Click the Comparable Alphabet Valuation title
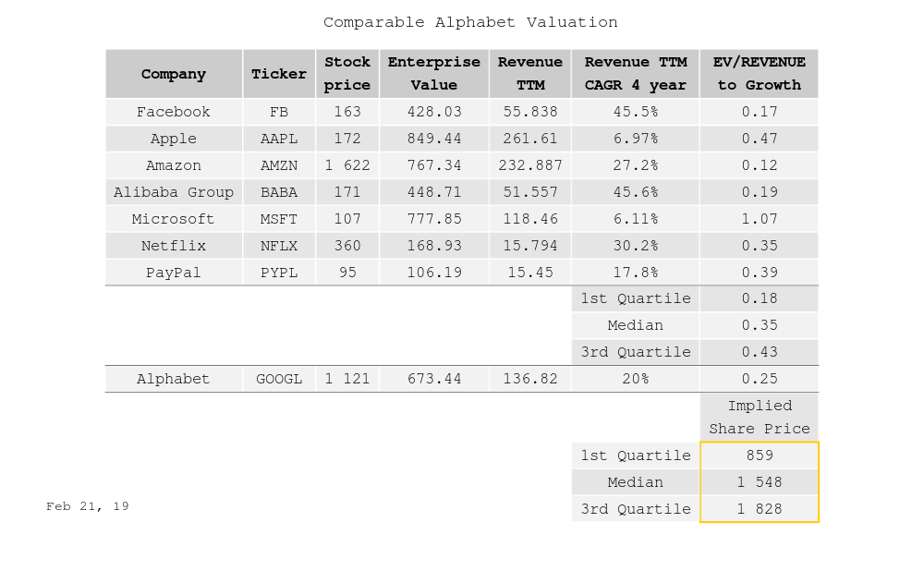This screenshot has width=924, height=571. click(x=470, y=22)
